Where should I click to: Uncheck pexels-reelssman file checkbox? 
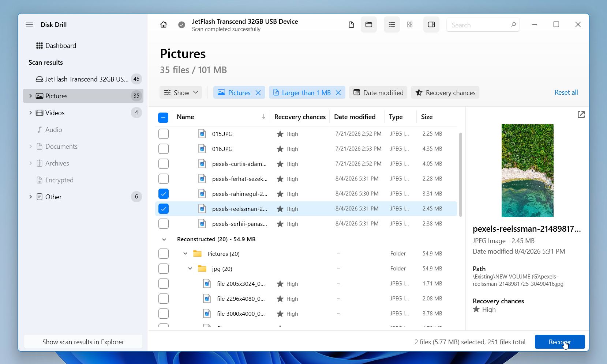coord(164,209)
